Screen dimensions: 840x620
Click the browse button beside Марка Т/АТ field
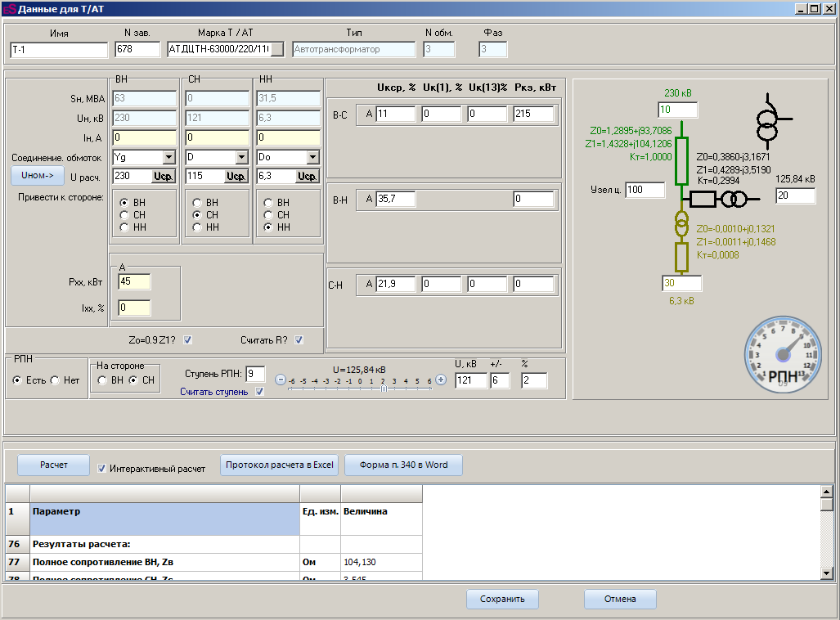coord(278,49)
